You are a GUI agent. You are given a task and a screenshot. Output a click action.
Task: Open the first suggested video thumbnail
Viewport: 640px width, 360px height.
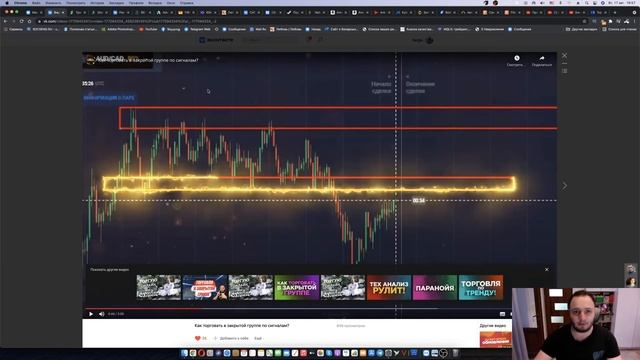[x=158, y=287]
